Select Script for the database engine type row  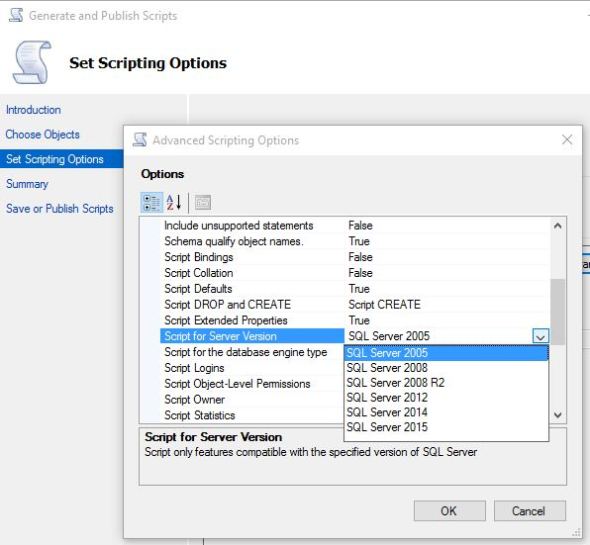252,352
